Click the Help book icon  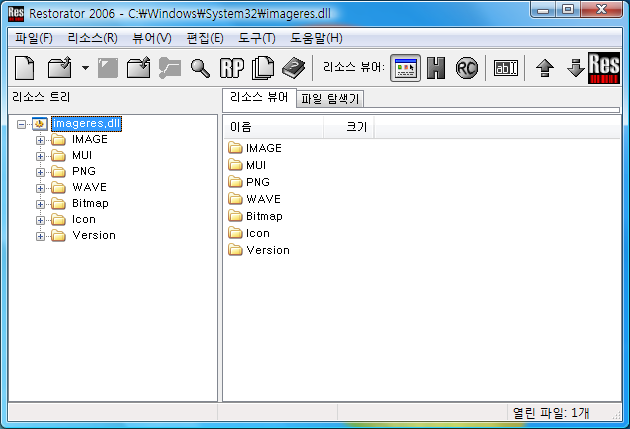tap(293, 68)
